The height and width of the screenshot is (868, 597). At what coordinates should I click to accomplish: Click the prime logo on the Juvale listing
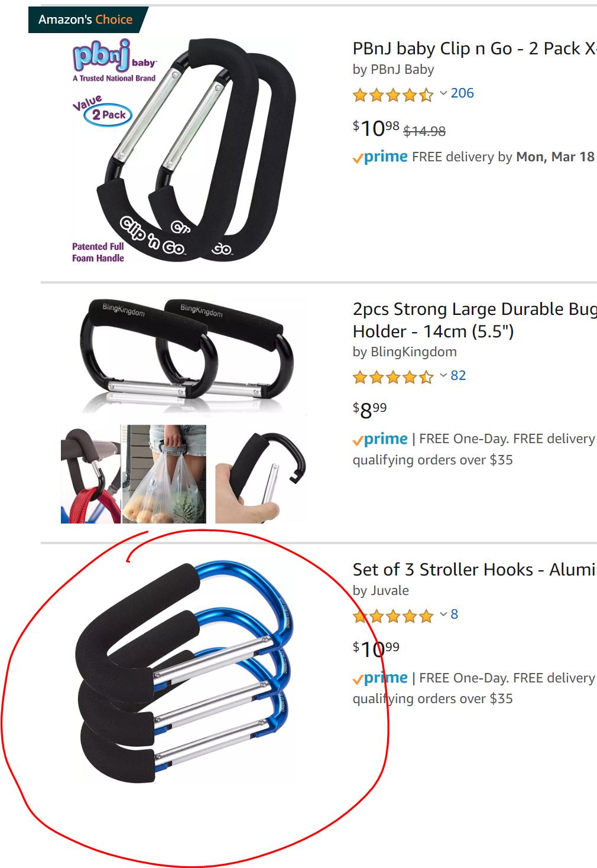[x=380, y=678]
